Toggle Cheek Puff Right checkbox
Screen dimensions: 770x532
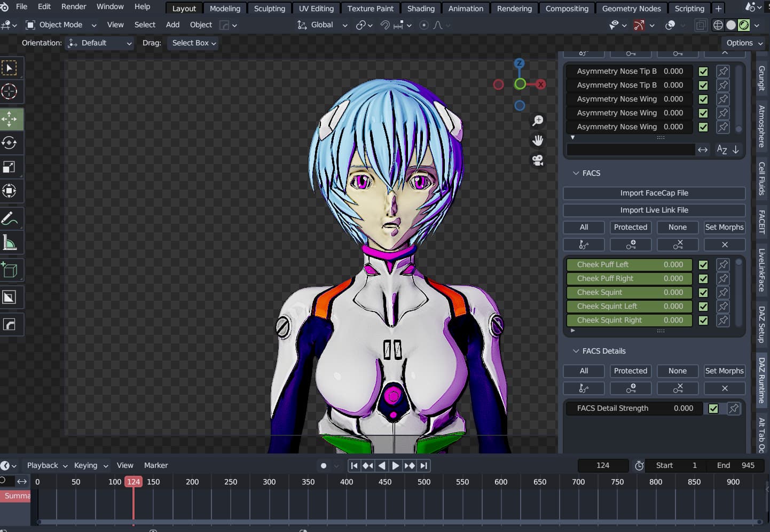pos(703,279)
